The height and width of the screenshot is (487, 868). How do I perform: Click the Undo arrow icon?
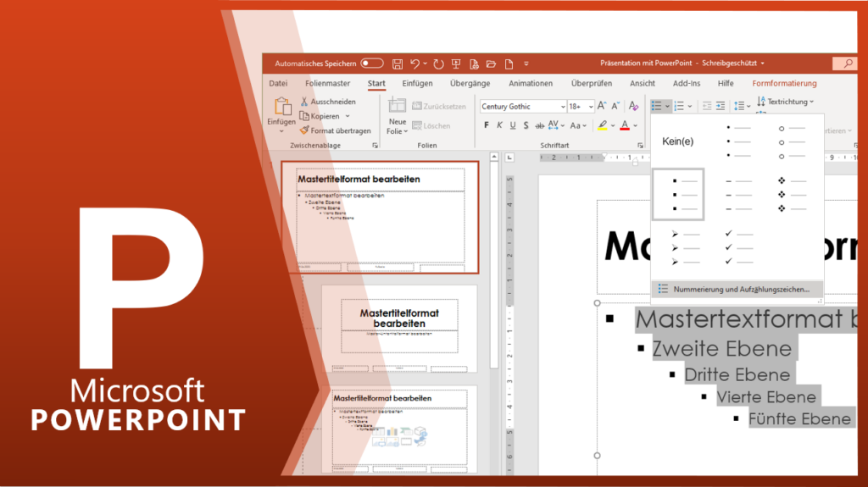click(x=415, y=64)
